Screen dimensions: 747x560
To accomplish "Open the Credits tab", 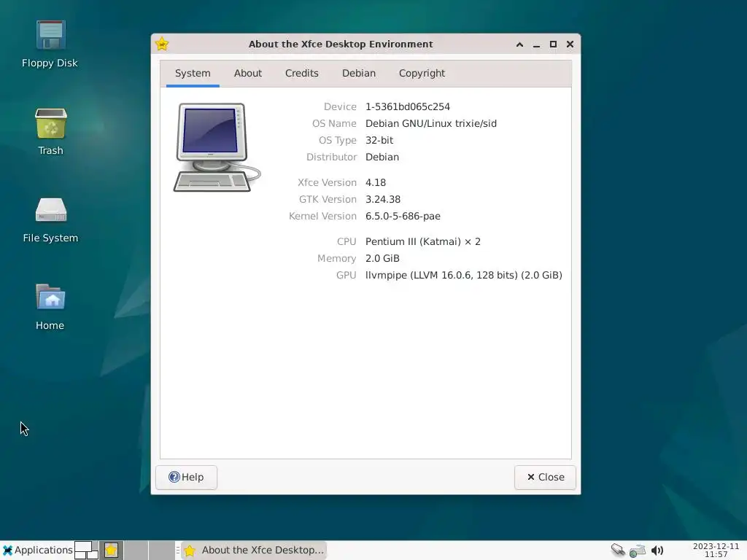I will [301, 74].
